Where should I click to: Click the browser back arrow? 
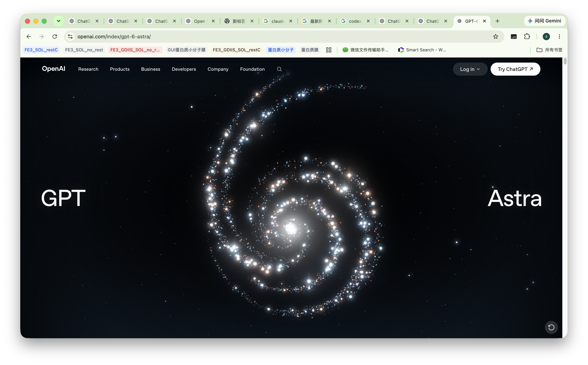(x=28, y=37)
